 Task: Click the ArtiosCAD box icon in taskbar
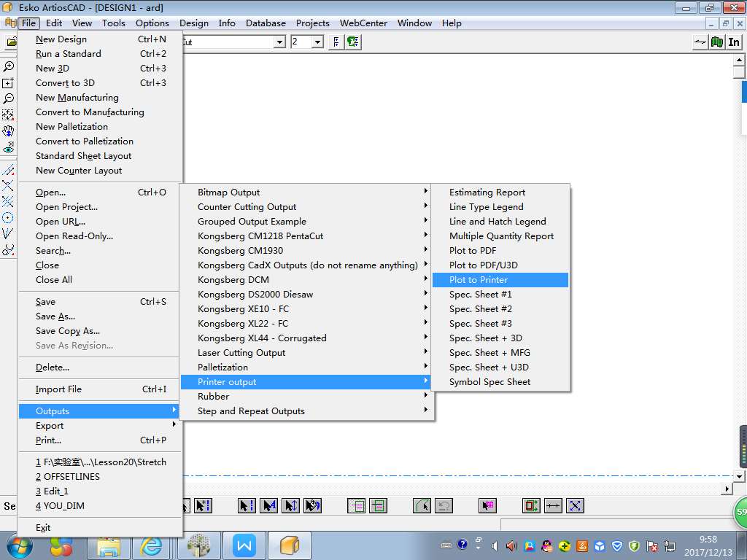click(289, 545)
